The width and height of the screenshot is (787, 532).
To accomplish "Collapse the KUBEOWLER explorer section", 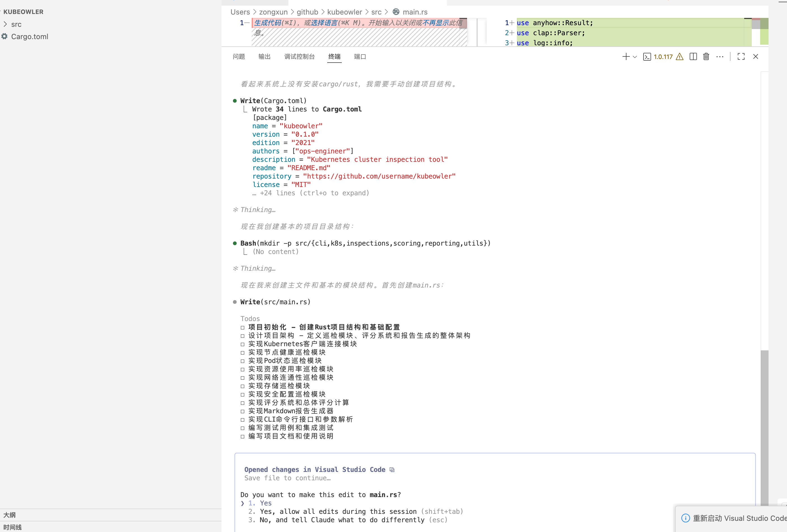I will coord(23,12).
